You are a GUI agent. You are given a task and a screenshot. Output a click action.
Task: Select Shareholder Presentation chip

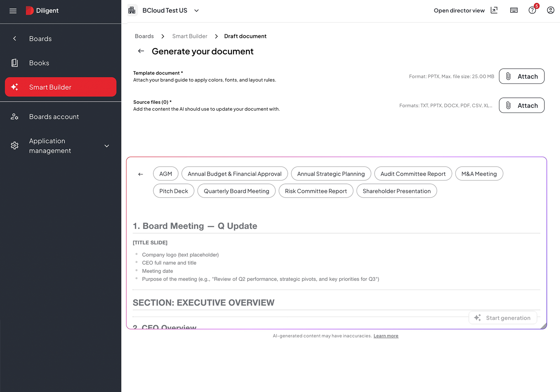pos(397,191)
